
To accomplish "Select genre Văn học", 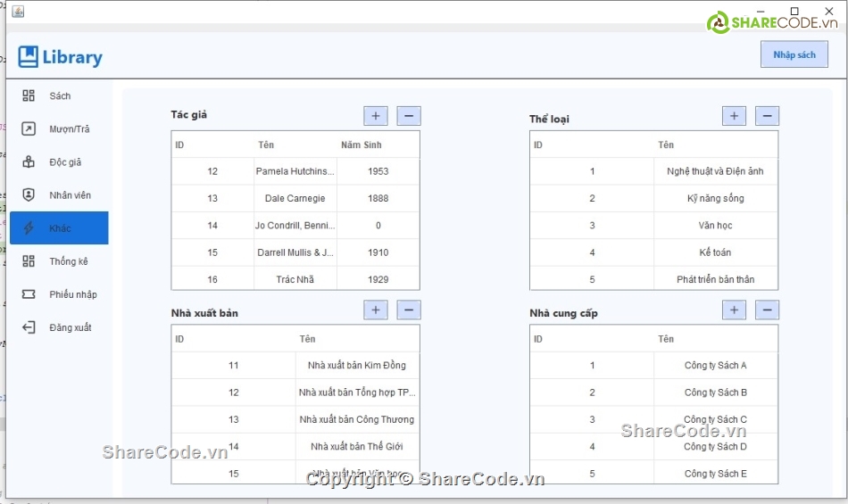I will click(x=653, y=226).
